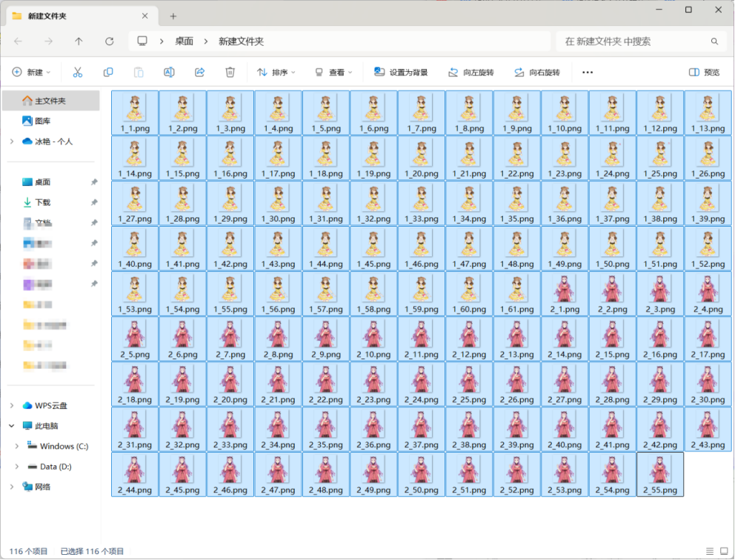
Task: Select thumbnail 2_44.png
Action: (135, 475)
